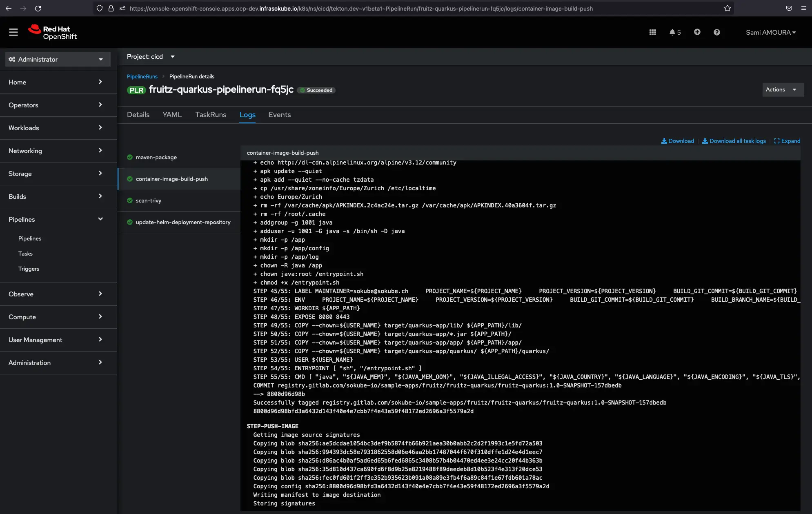Click the PLR resource badge
Screen dimensions: 812x514
click(136, 90)
